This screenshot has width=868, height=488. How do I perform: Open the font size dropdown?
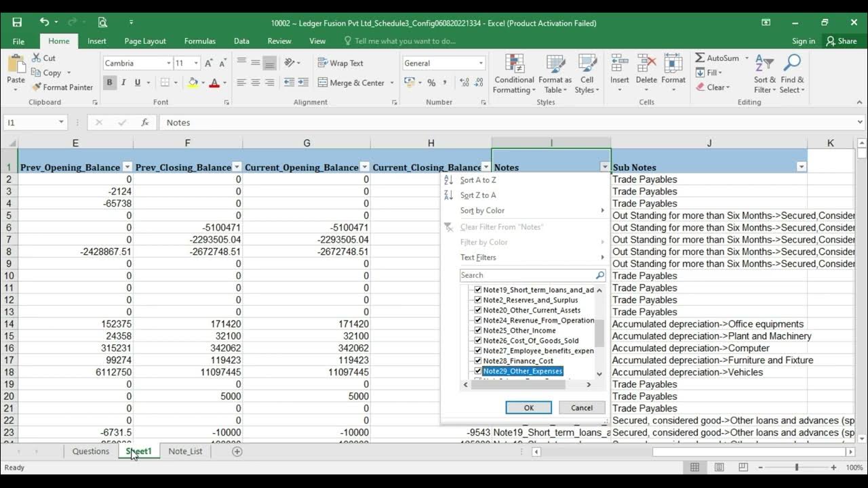196,63
